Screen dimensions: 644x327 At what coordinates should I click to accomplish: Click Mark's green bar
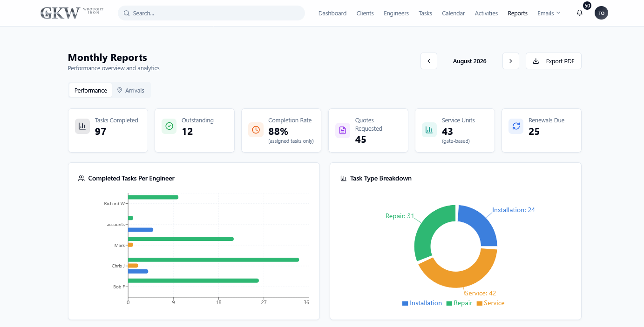[x=181, y=239]
